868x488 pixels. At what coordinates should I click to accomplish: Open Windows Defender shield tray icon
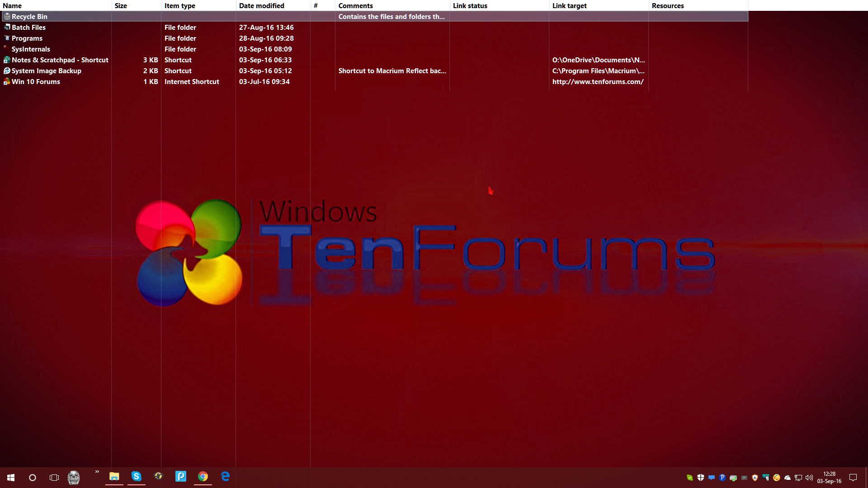click(701, 478)
